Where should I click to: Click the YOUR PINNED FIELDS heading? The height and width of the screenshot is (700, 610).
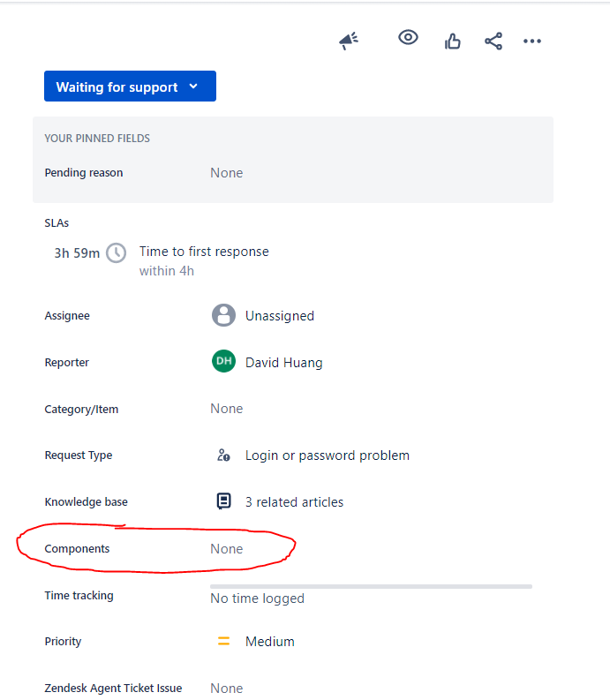click(97, 139)
